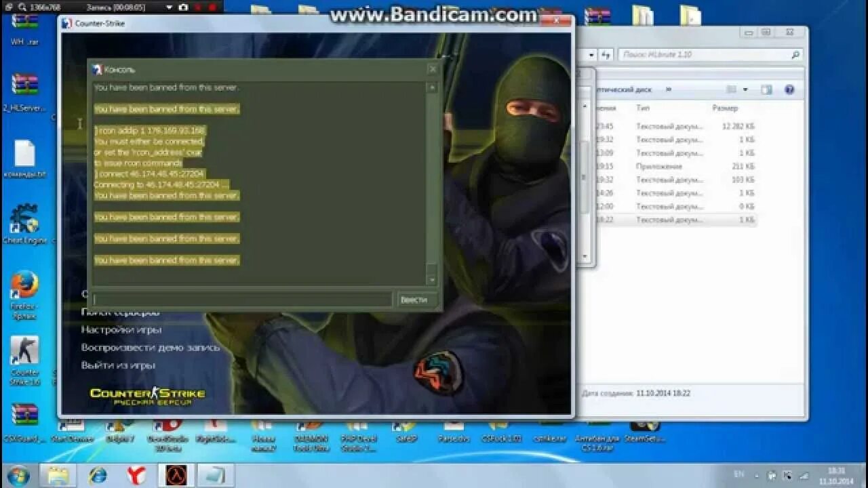Click the EN language indicator in tray

coord(739,474)
